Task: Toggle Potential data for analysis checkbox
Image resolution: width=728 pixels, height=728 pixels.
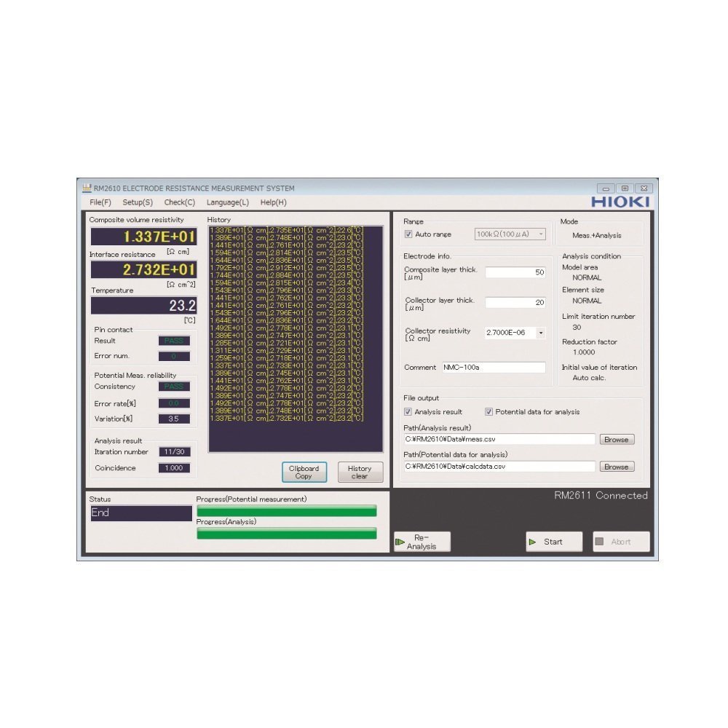Action: tap(489, 412)
